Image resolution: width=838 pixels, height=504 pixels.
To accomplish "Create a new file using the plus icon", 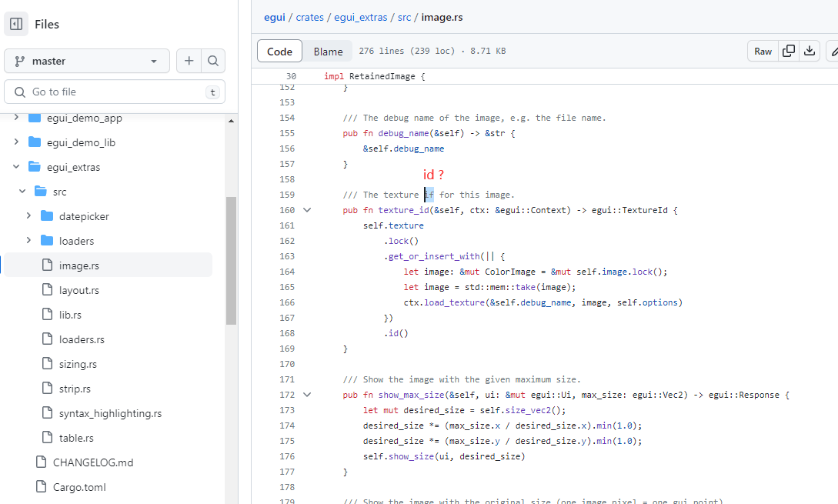I will (x=189, y=61).
